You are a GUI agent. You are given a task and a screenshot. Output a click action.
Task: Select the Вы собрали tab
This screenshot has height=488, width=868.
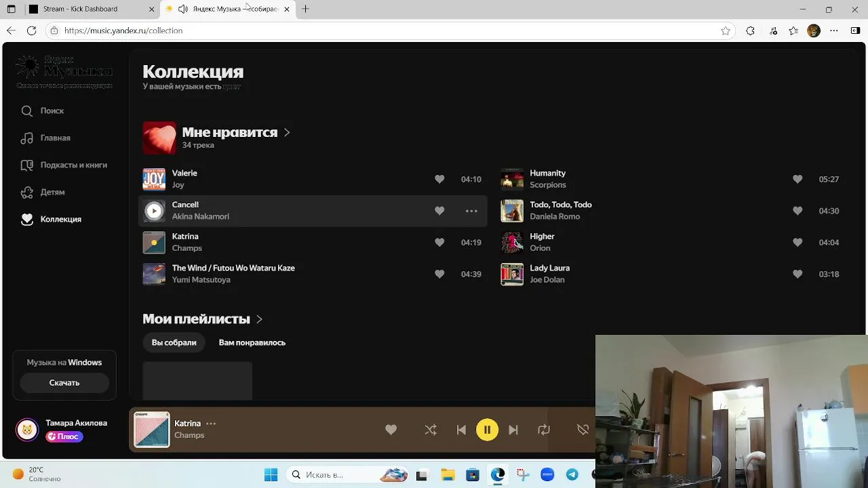pos(174,342)
